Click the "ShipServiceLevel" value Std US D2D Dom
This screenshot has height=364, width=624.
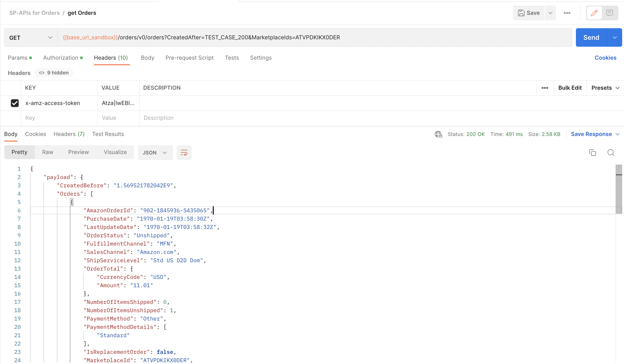click(x=176, y=260)
